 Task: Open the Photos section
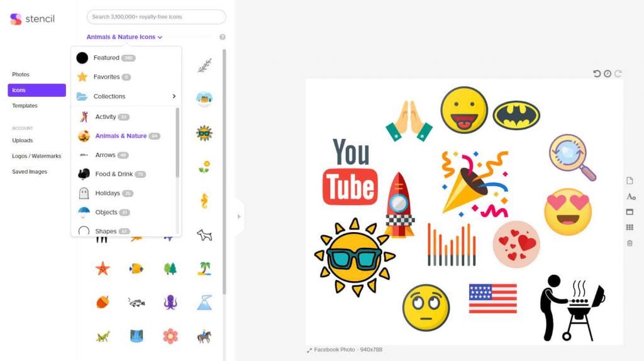(21, 74)
